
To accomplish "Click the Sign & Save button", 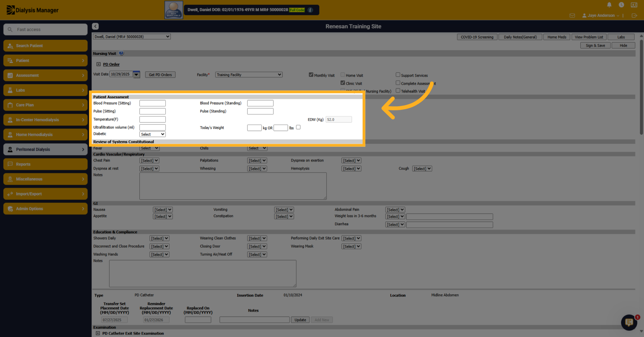I will pyautogui.click(x=595, y=46).
